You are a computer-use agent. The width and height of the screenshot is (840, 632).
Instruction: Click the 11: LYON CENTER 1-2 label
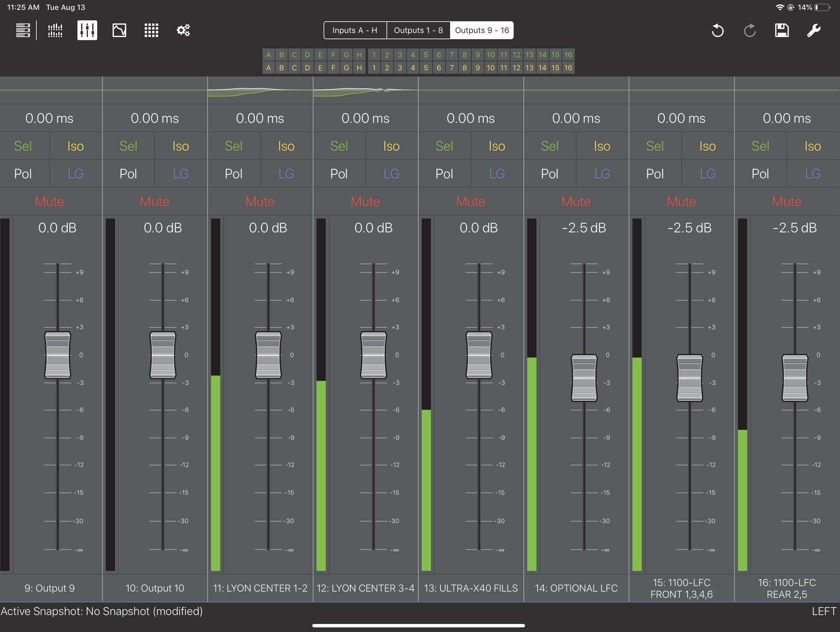click(x=260, y=588)
